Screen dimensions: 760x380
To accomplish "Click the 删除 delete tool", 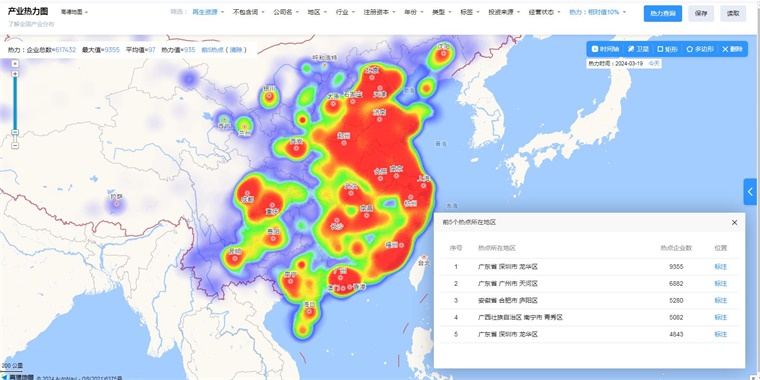I will [x=732, y=49].
